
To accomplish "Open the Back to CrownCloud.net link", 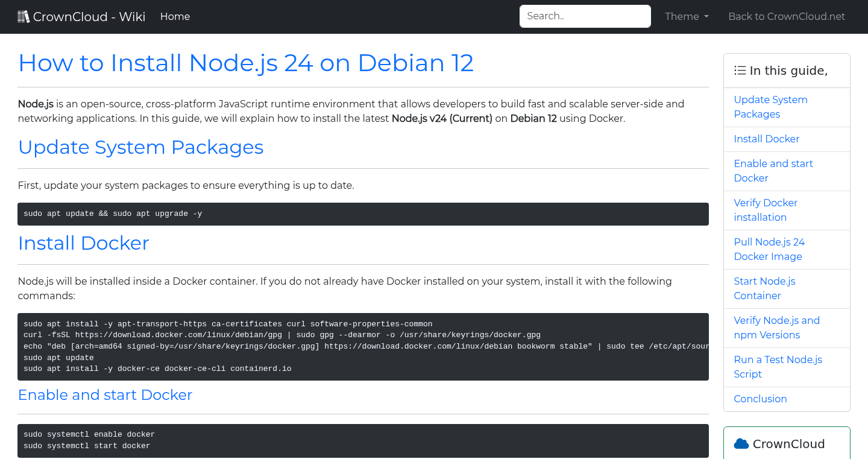I will [x=786, y=17].
